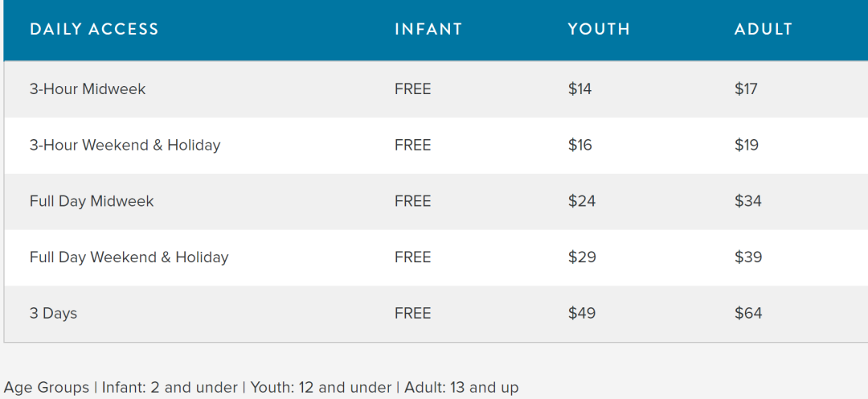Click the $17 adult 3-Hour Midweek price
The image size is (868, 399).
[x=746, y=89]
